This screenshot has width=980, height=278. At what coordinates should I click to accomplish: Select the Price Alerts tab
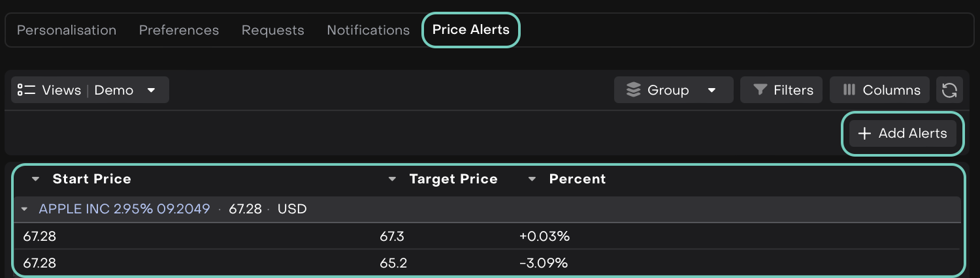pyautogui.click(x=471, y=30)
